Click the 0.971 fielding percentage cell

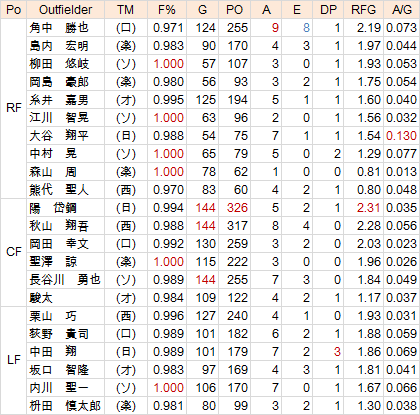(x=168, y=28)
